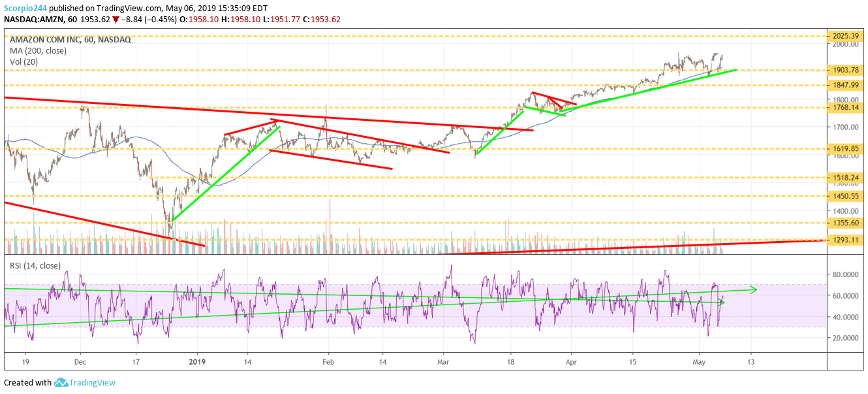Click the lower green RSI trendline arrowhead
Image resolution: width=868 pixels, height=394 pixels.
click(722, 301)
